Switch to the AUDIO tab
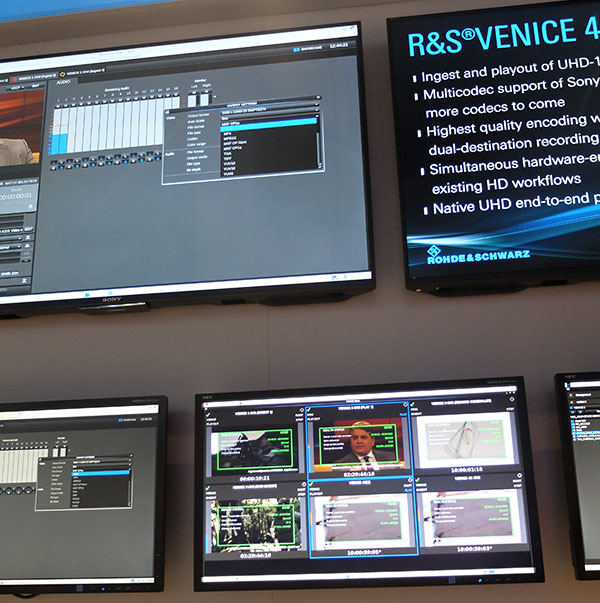The height and width of the screenshot is (603, 600). click(x=63, y=82)
